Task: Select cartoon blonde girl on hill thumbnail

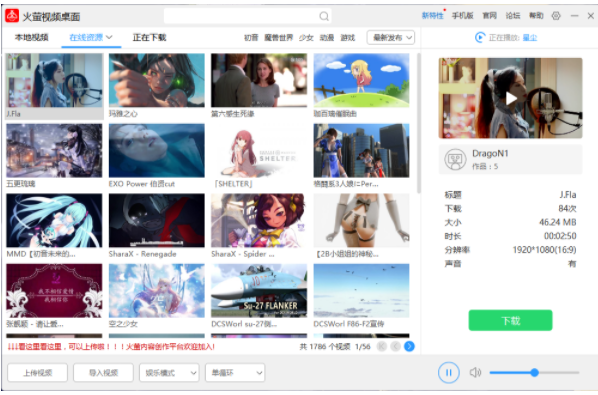Action: (x=362, y=80)
